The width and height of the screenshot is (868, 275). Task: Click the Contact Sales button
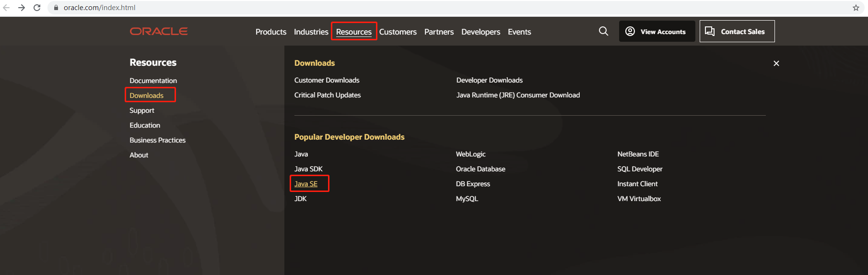737,31
